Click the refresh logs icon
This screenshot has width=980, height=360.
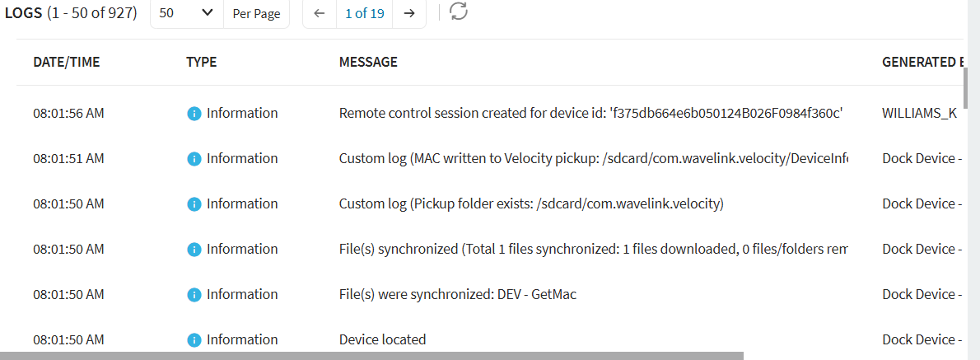click(x=459, y=12)
